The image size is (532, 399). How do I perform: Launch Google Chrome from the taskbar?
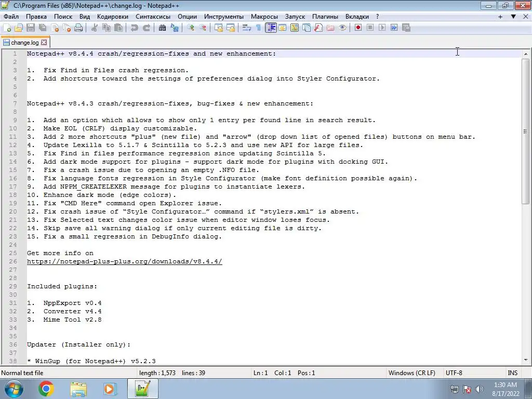pos(46,389)
